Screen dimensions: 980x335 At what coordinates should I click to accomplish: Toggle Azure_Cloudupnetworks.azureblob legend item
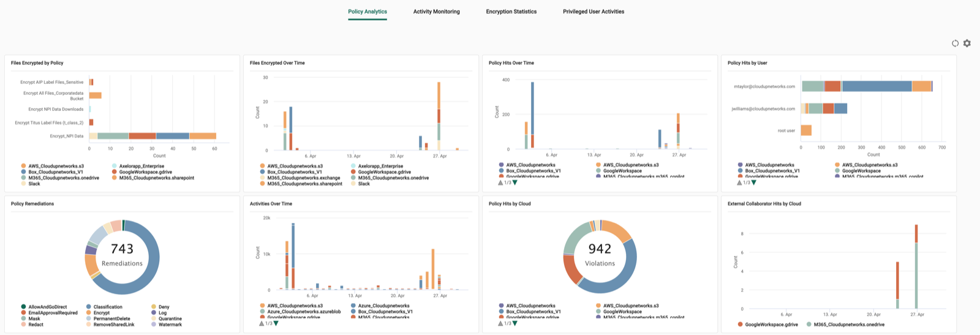pyautogui.click(x=300, y=312)
